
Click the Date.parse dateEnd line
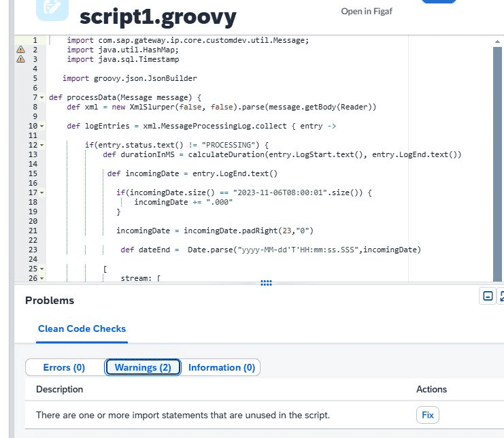(271, 250)
